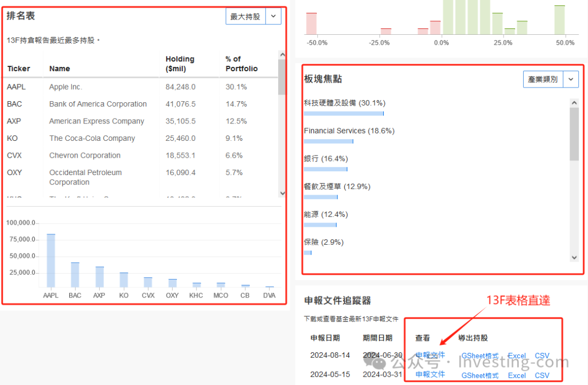588x385 pixels.
Task: Click the Financial Services (18.6%) sector label
Action: coord(349,131)
